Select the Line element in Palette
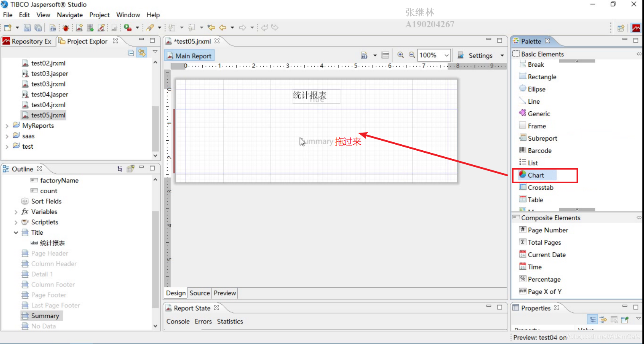 pos(529,101)
